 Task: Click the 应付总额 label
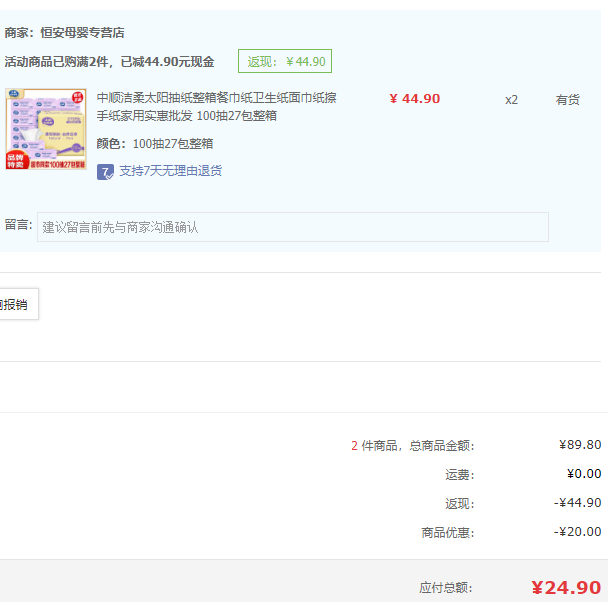click(x=446, y=588)
